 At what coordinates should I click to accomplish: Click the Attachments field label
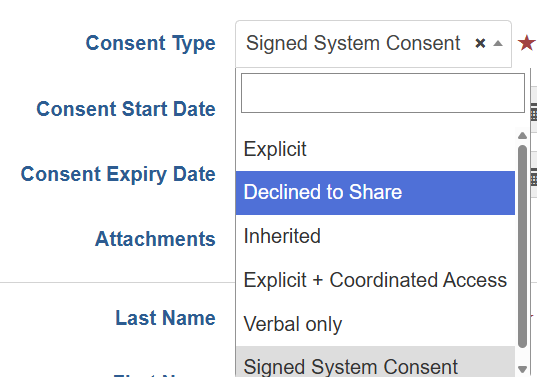coord(155,239)
